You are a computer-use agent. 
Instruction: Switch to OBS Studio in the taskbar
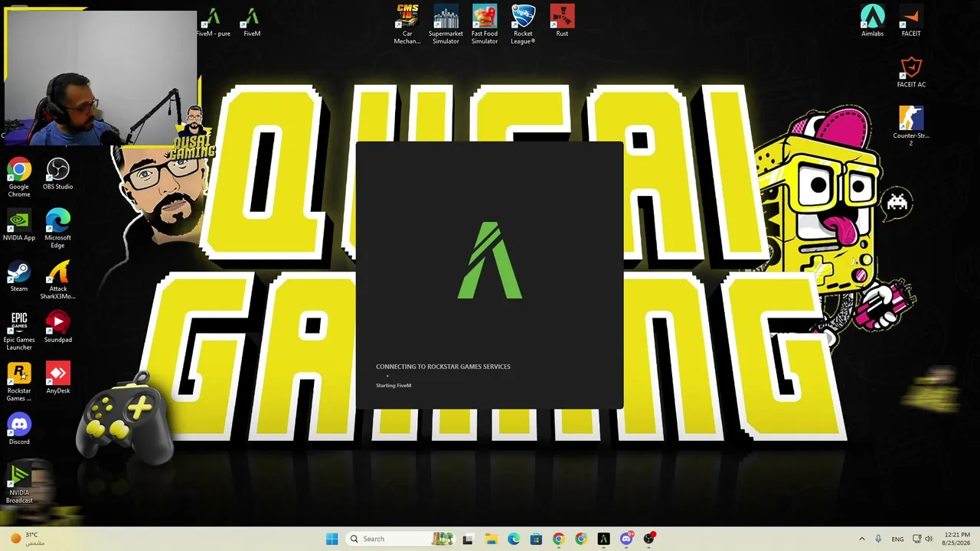(x=649, y=539)
